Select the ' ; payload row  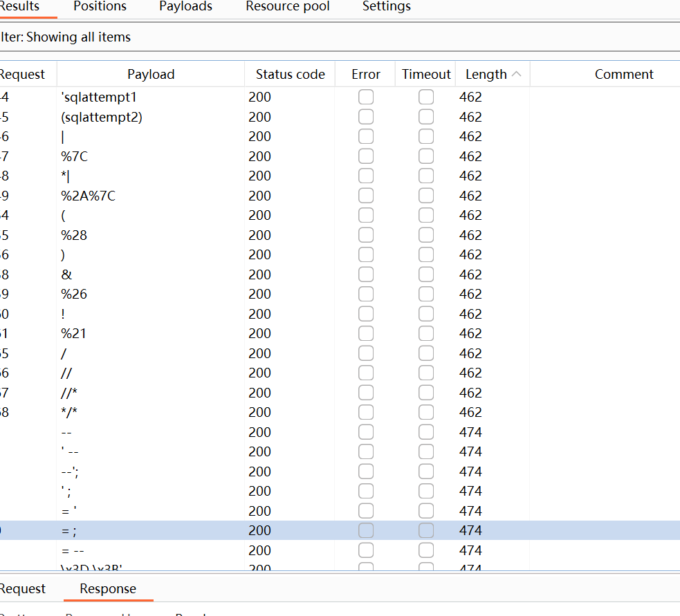pyautogui.click(x=340, y=491)
